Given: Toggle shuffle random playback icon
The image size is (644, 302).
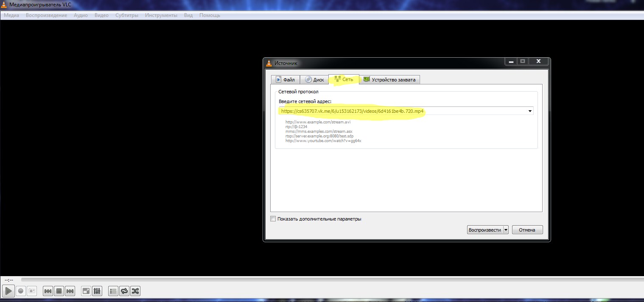Looking at the screenshot, I should point(135,291).
